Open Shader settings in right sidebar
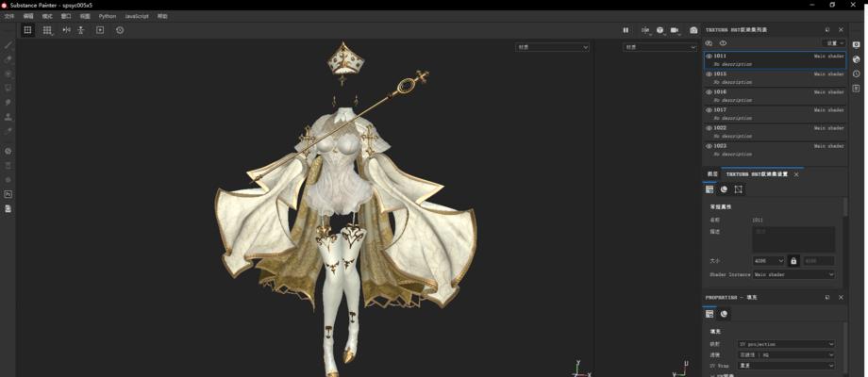 point(857,59)
